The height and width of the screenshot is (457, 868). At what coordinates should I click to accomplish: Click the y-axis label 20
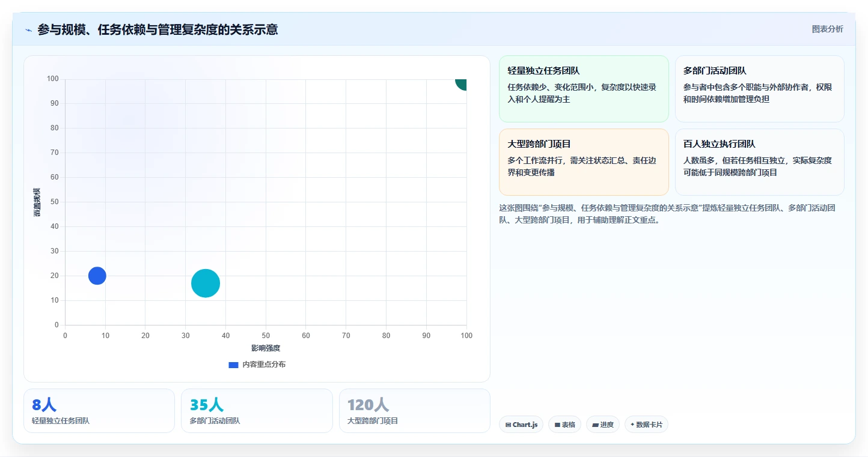55,276
